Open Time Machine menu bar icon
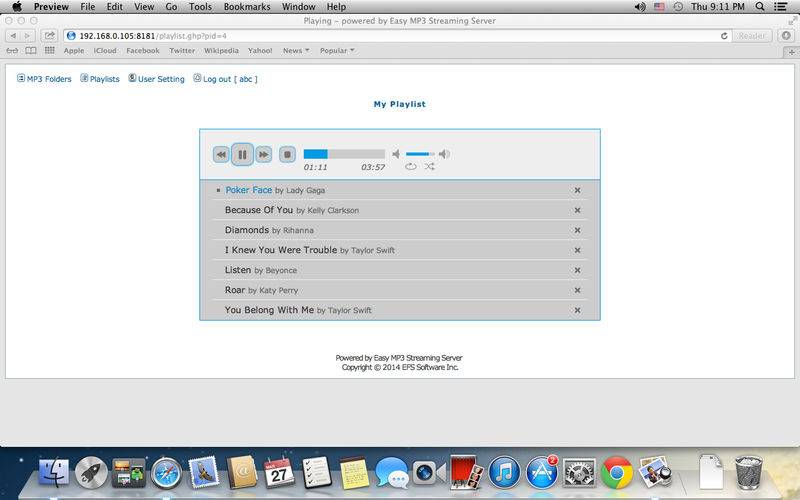Image resolution: width=800 pixels, height=500 pixels. tap(678, 7)
